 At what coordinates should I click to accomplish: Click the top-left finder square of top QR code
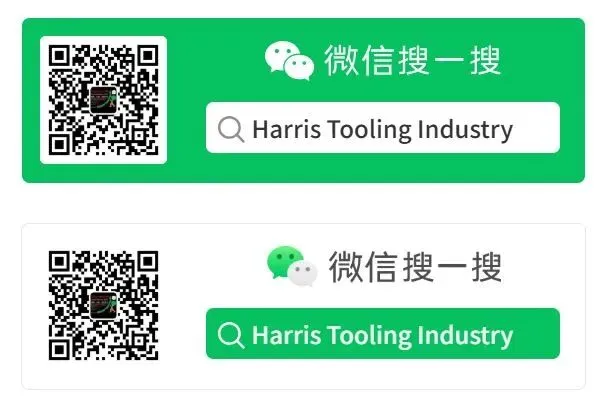[59, 56]
